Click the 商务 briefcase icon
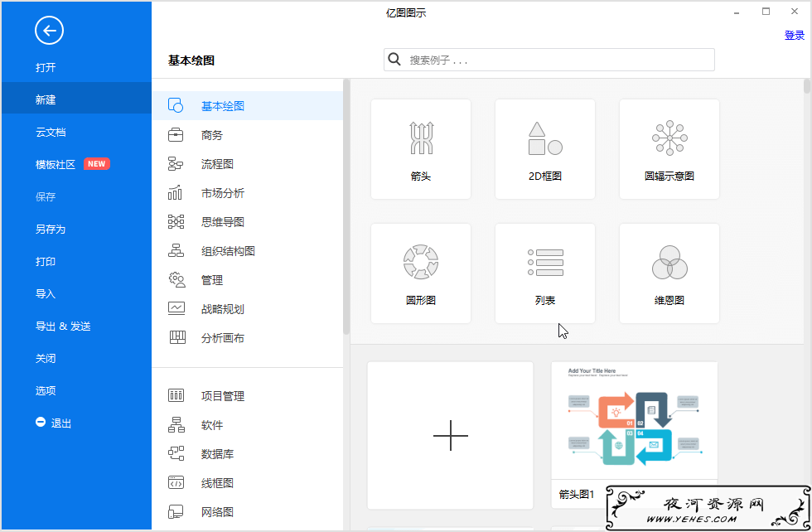Image resolution: width=812 pixels, height=532 pixels. point(176,135)
